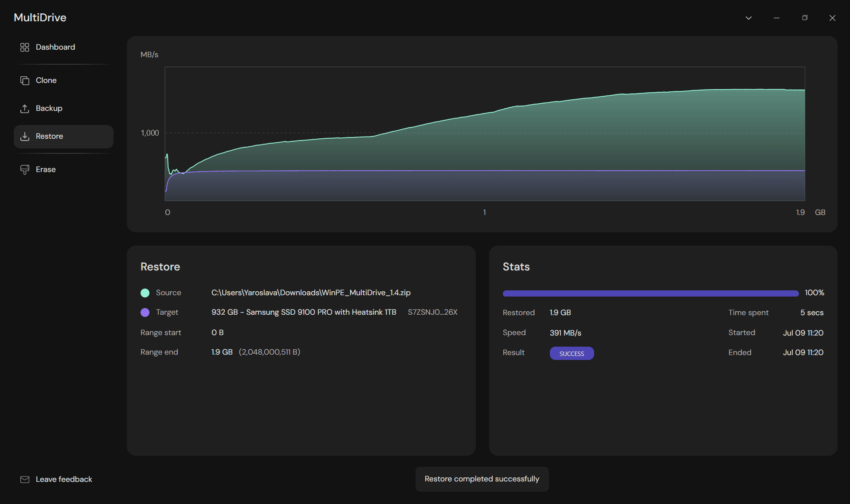Viewport: 850px width, 504px height.
Task: Click the Backup upload icon
Action: tap(25, 109)
